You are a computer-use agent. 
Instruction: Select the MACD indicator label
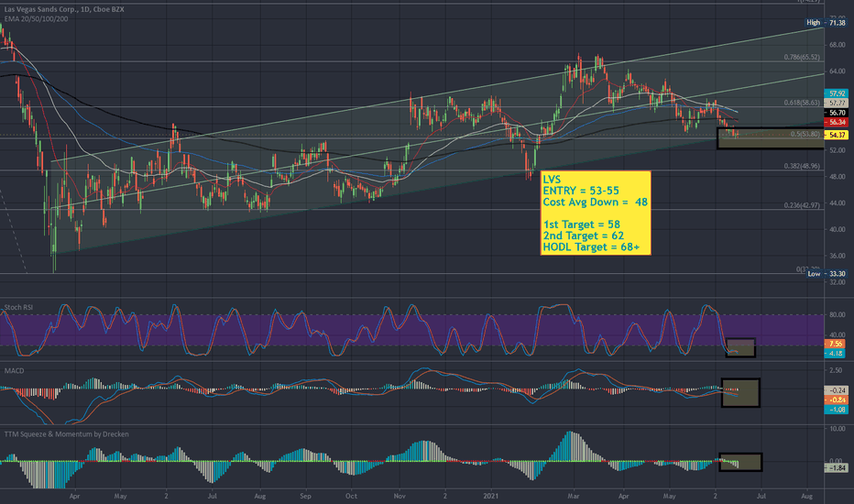click(x=14, y=370)
